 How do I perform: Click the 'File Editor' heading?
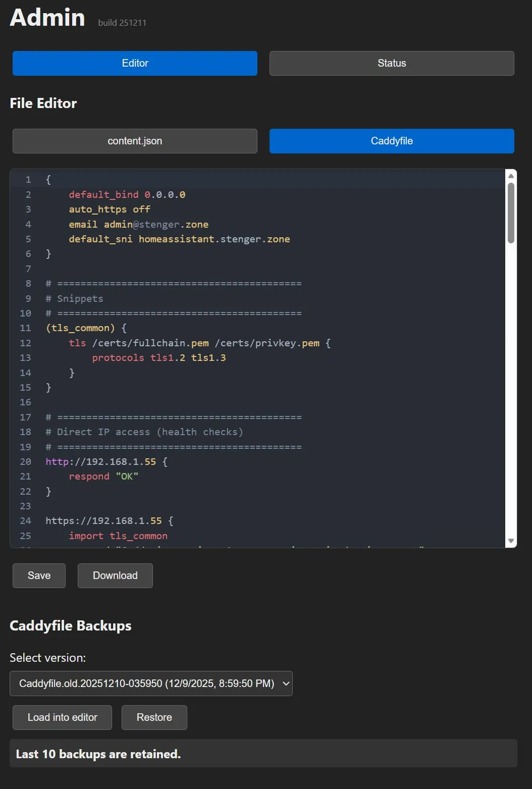click(x=43, y=103)
